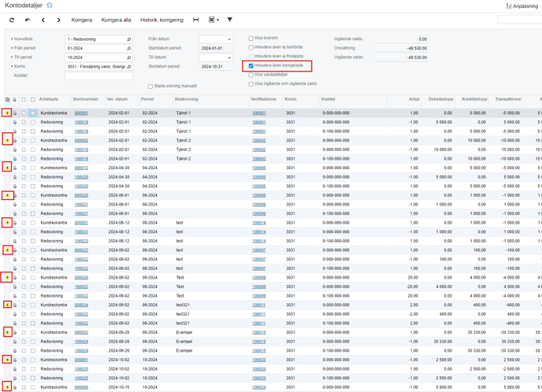This screenshot has width=542, height=392.
Task: Click Korrigera alla in the toolbar
Action: click(116, 20)
